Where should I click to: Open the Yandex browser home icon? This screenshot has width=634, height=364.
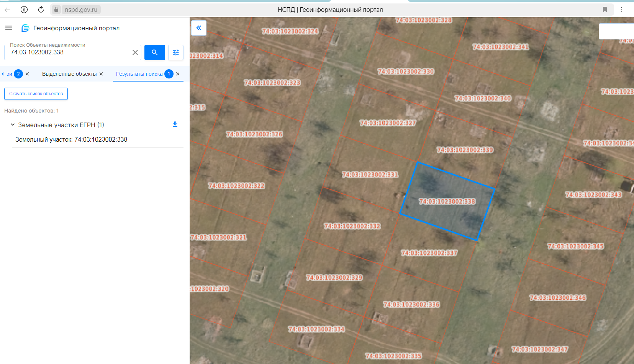click(24, 10)
